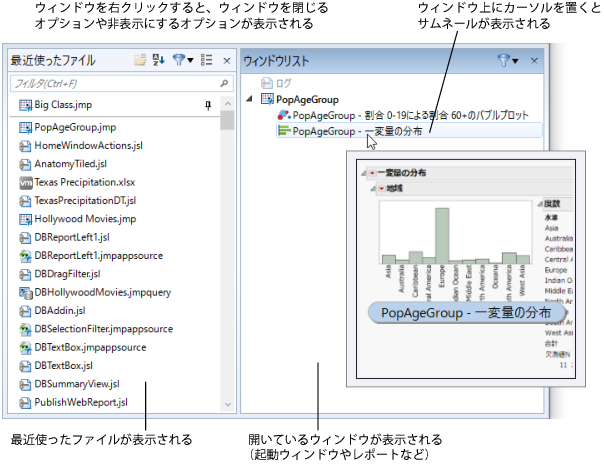Click the query icon beside DBHollywoodMovies.jmpquery

tap(25, 293)
